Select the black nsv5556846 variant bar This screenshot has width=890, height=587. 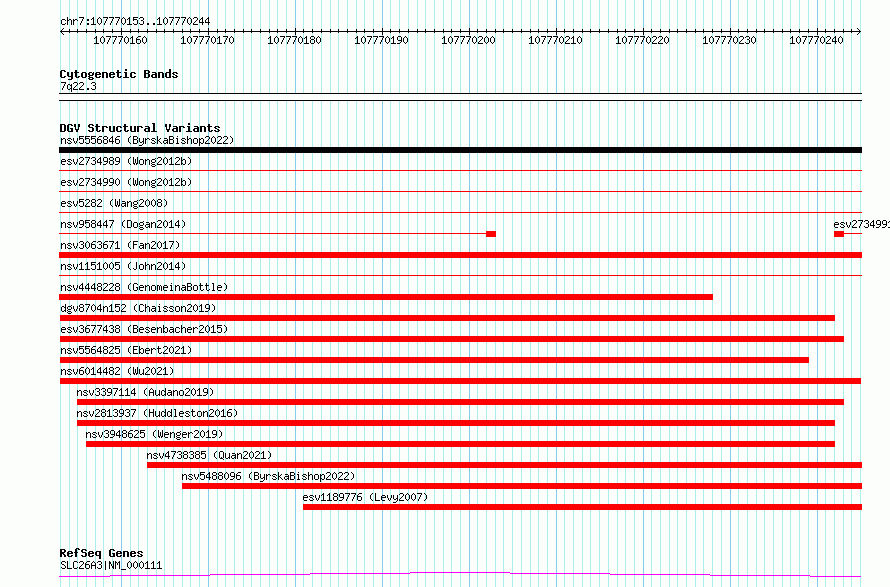coord(460,150)
